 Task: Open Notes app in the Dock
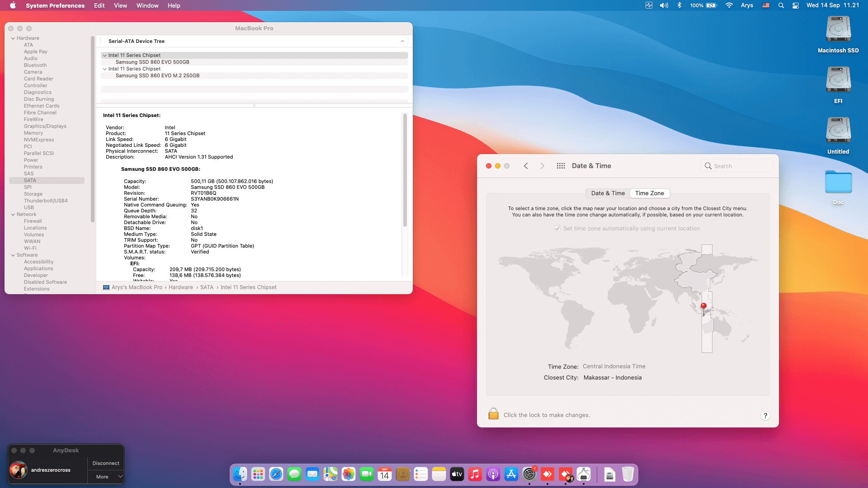[439, 474]
